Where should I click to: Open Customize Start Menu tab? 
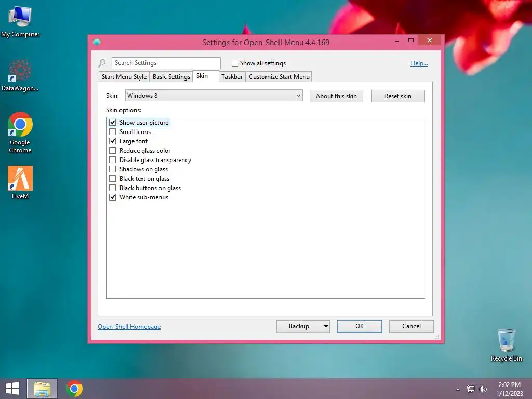pyautogui.click(x=279, y=77)
